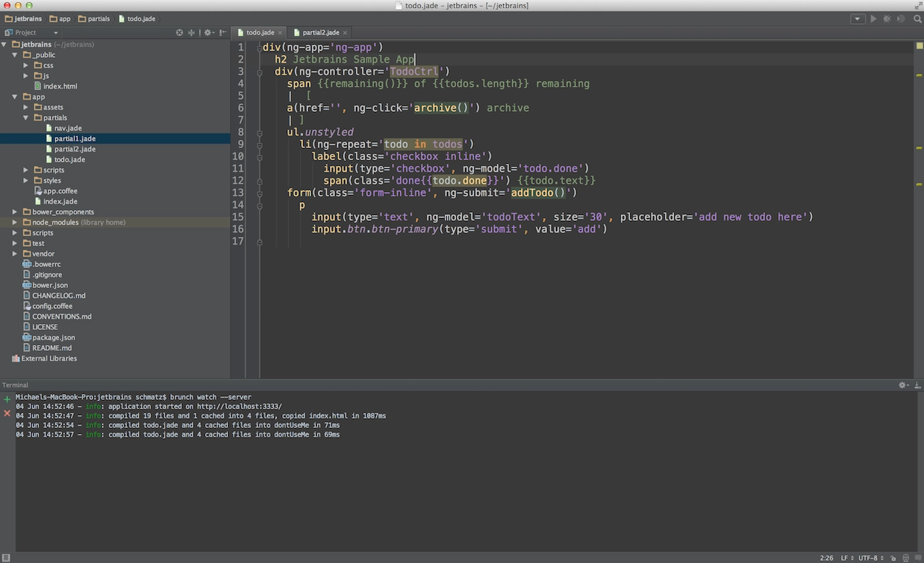The image size is (924, 563).
Task: Open notifications bubble icon in status bar
Action: (x=918, y=558)
